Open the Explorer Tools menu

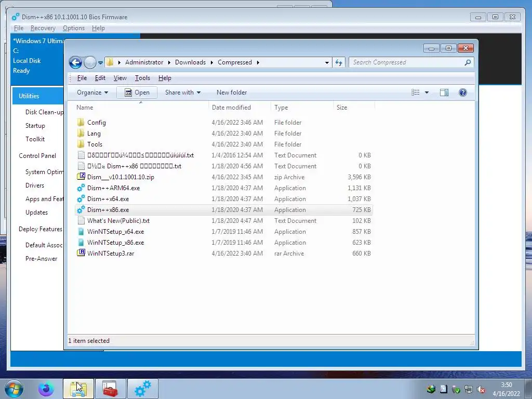tap(142, 78)
